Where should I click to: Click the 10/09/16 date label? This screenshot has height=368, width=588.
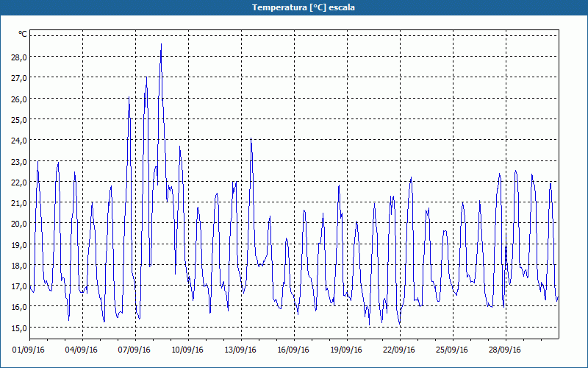(187, 350)
